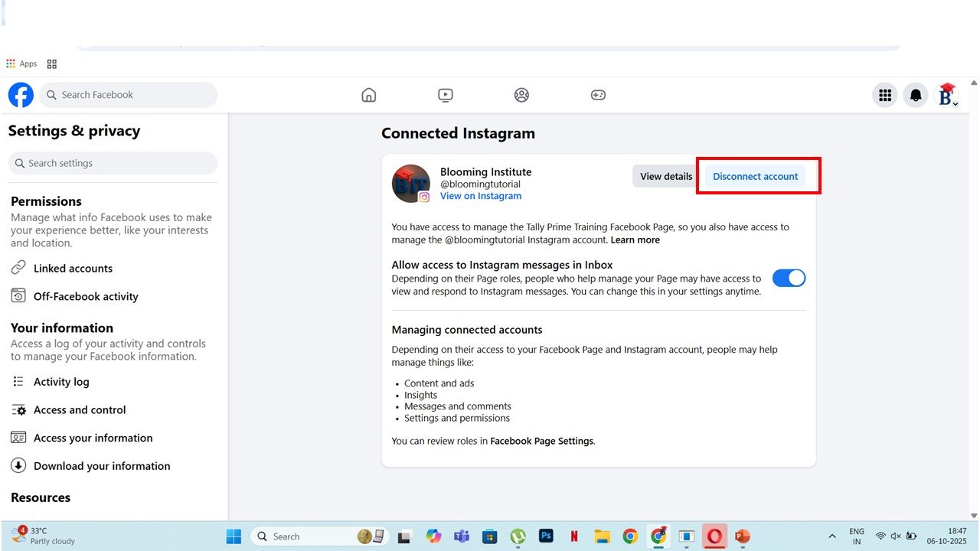Click the View details button
Viewport: 980px width, 551px height.
(x=665, y=176)
